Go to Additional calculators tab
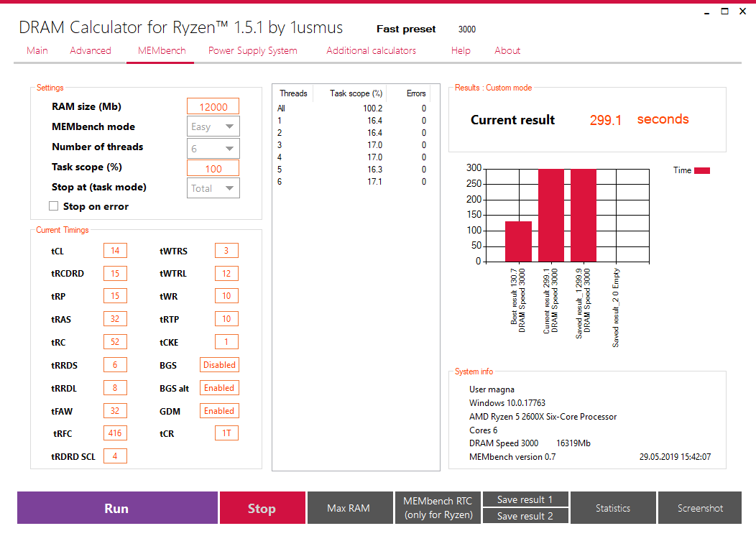This screenshot has height=554, width=756. 371,50
